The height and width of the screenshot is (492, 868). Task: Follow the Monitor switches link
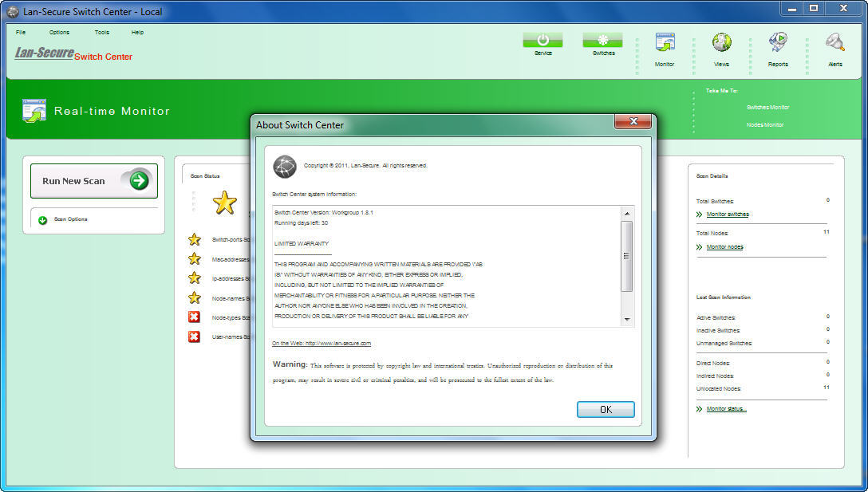tap(728, 215)
